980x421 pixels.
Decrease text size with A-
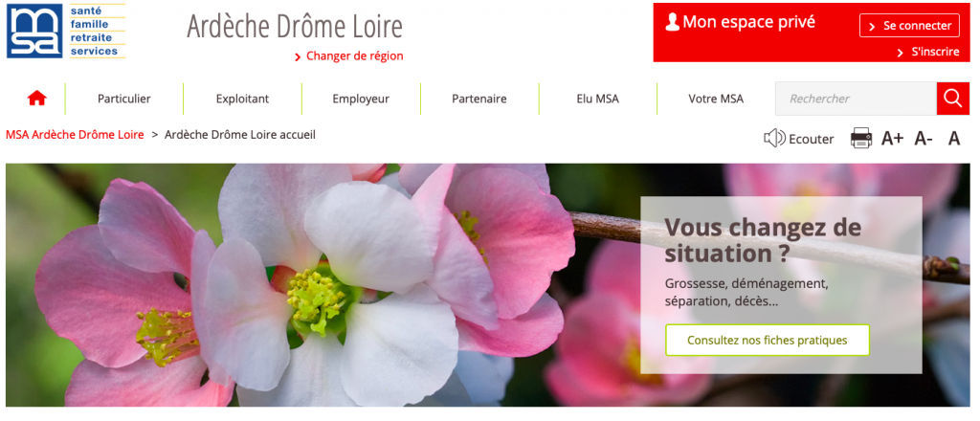pos(924,139)
